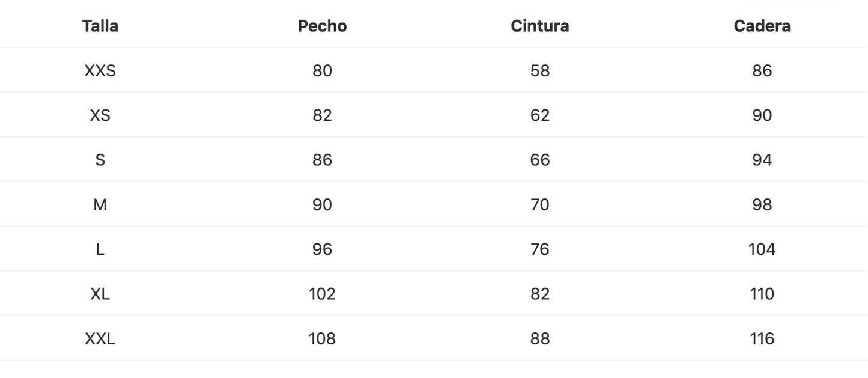The image size is (868, 378).
Task: Click Cintura value 76 in L row
Action: point(540,249)
